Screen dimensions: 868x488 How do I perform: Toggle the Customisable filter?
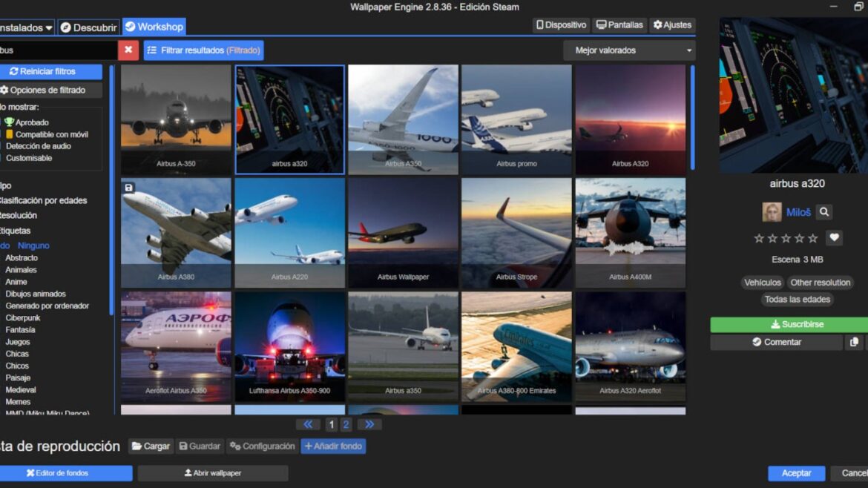click(29, 158)
